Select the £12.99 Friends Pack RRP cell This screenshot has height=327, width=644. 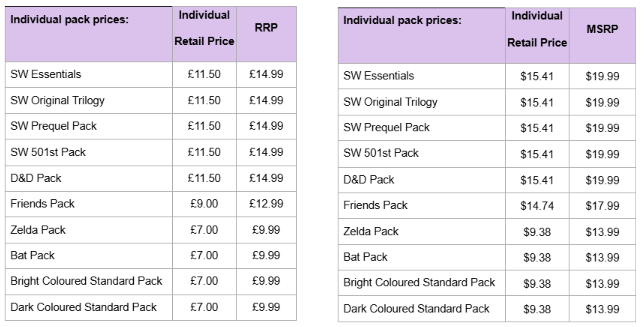point(266,204)
